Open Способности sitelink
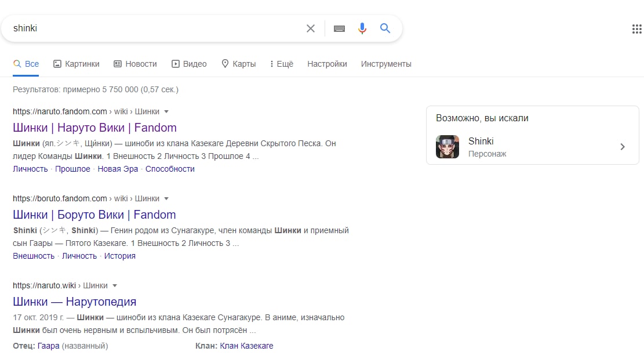Screen dimensions: 644x355 click(170, 169)
